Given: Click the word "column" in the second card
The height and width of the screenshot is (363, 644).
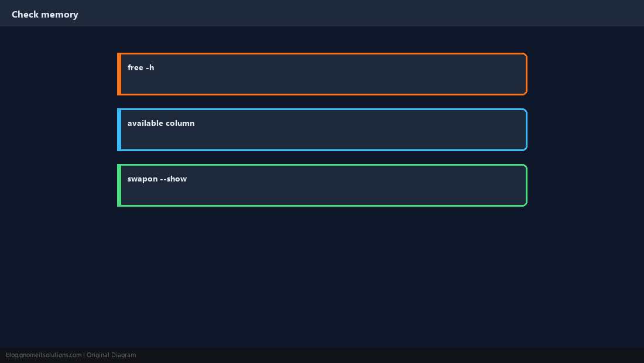Looking at the screenshot, I should [180, 123].
